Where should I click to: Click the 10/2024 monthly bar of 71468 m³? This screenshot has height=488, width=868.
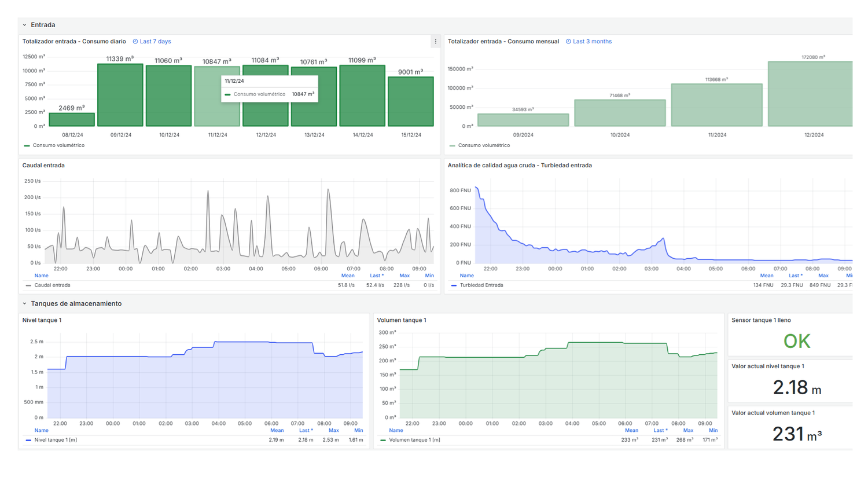620,113
